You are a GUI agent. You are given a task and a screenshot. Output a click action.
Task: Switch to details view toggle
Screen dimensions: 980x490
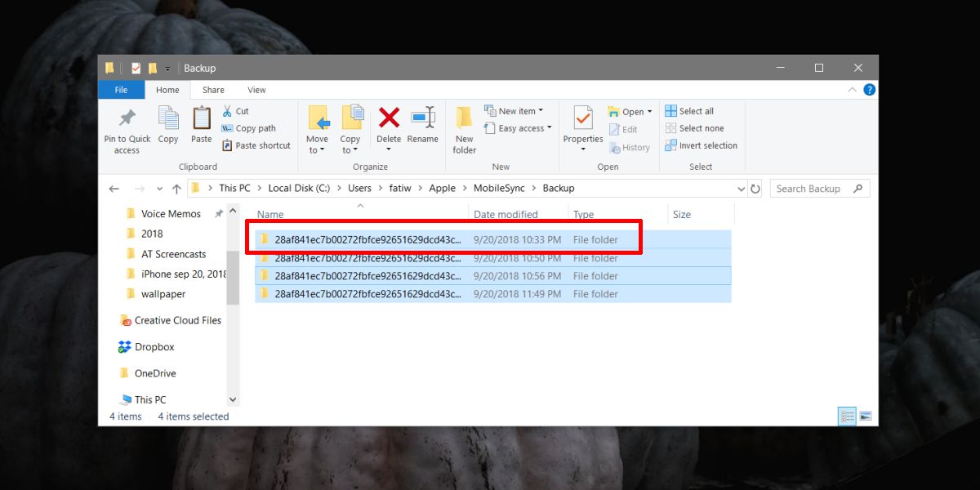pyautogui.click(x=847, y=416)
